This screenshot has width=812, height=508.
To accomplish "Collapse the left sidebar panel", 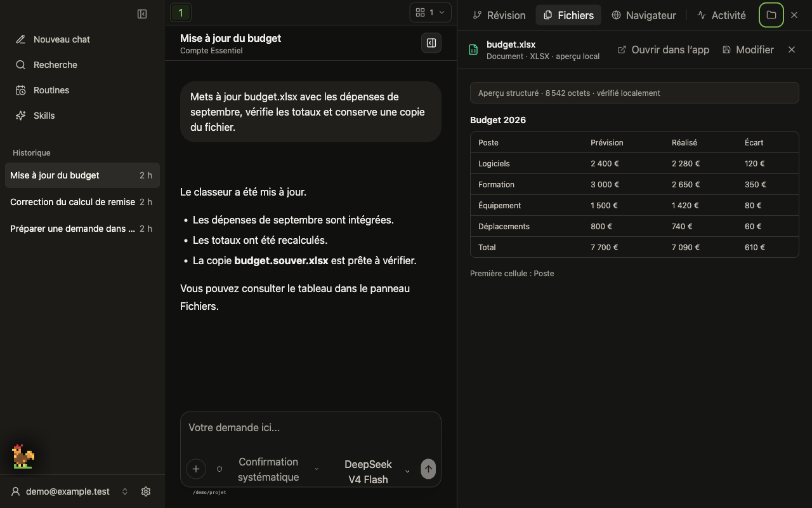I will pyautogui.click(x=142, y=14).
